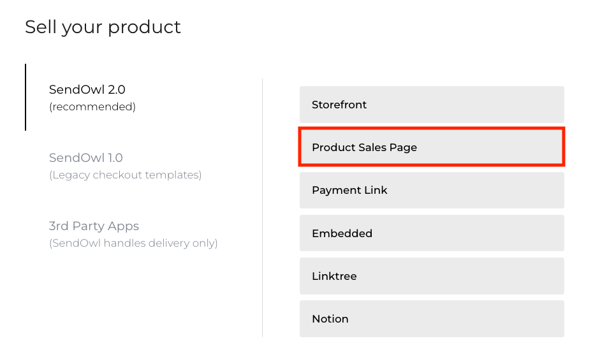
Task: Choose the Linktree integration option
Action: [x=432, y=276]
